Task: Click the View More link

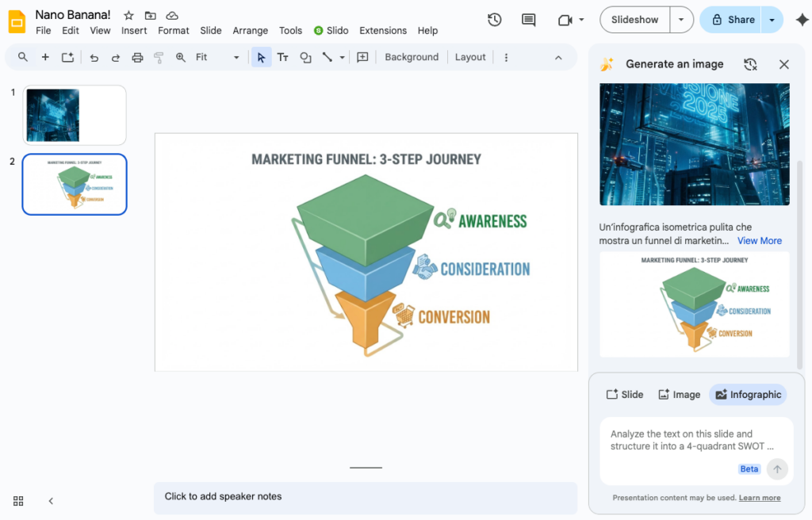Action: pyautogui.click(x=759, y=241)
